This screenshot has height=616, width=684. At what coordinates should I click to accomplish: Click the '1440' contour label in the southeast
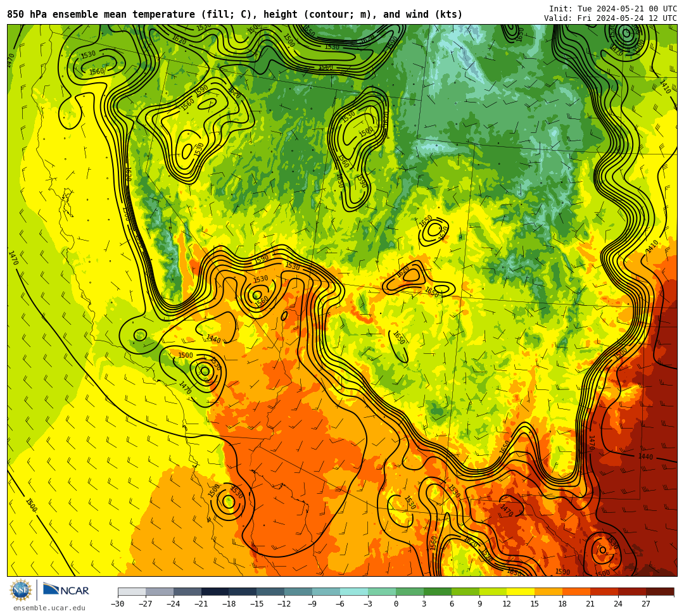[645, 456]
